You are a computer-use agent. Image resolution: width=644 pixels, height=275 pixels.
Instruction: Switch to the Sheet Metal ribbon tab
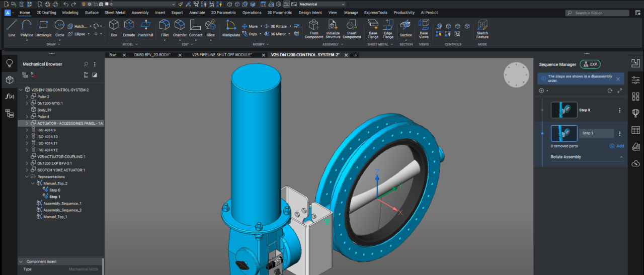point(115,13)
